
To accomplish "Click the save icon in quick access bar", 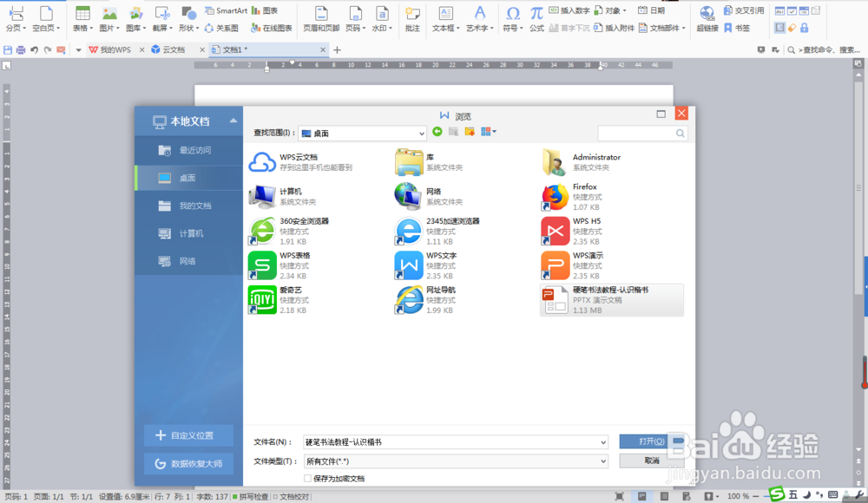I will click(x=8, y=49).
